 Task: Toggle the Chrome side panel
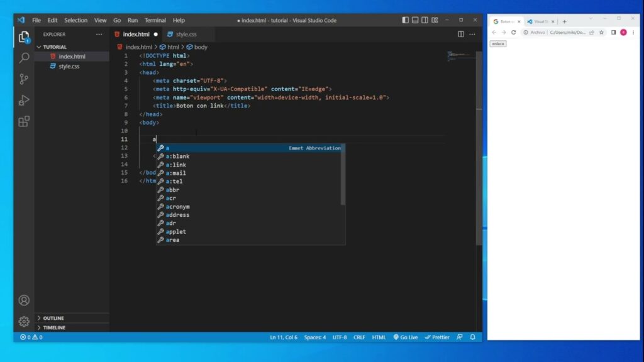(x=613, y=33)
